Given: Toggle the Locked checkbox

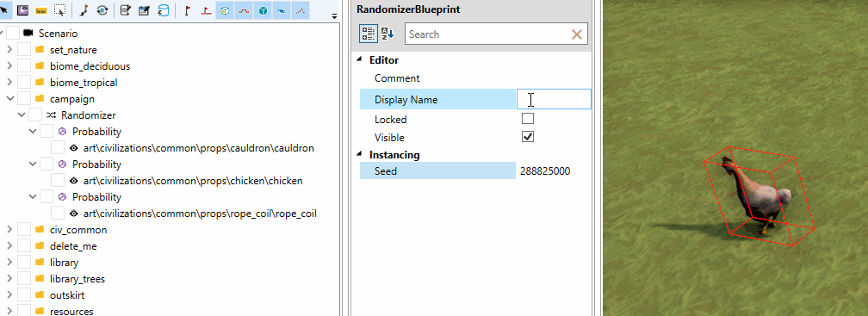Looking at the screenshot, I should pyautogui.click(x=528, y=119).
